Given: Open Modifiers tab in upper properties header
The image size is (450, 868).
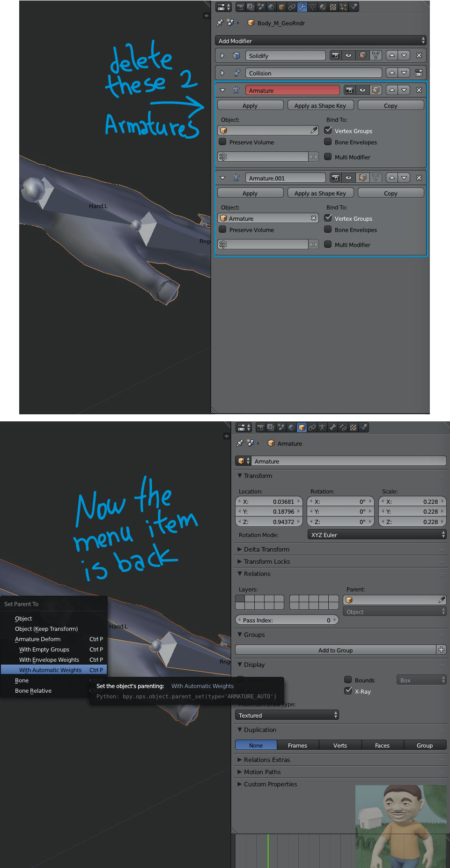Looking at the screenshot, I should click(302, 7).
